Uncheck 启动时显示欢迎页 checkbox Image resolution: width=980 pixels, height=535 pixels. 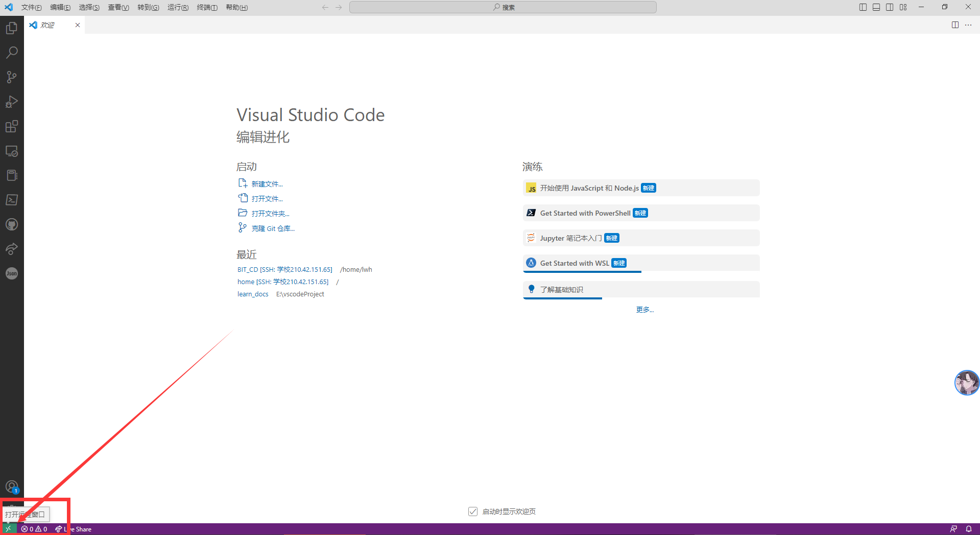click(x=473, y=511)
